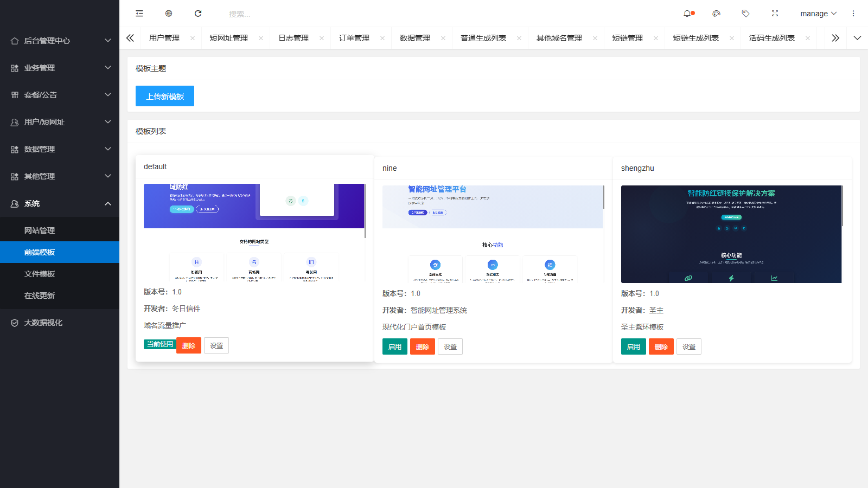Switch to the 订单管理 tab

(x=355, y=37)
